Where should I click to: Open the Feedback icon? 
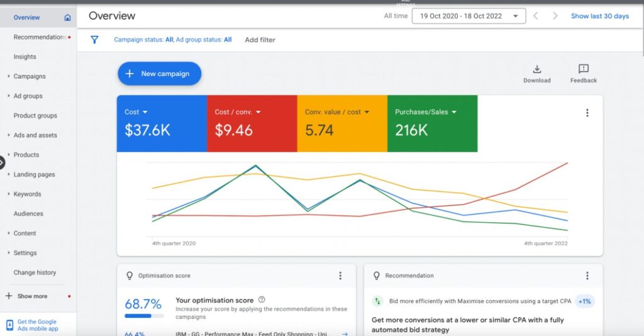pyautogui.click(x=583, y=69)
